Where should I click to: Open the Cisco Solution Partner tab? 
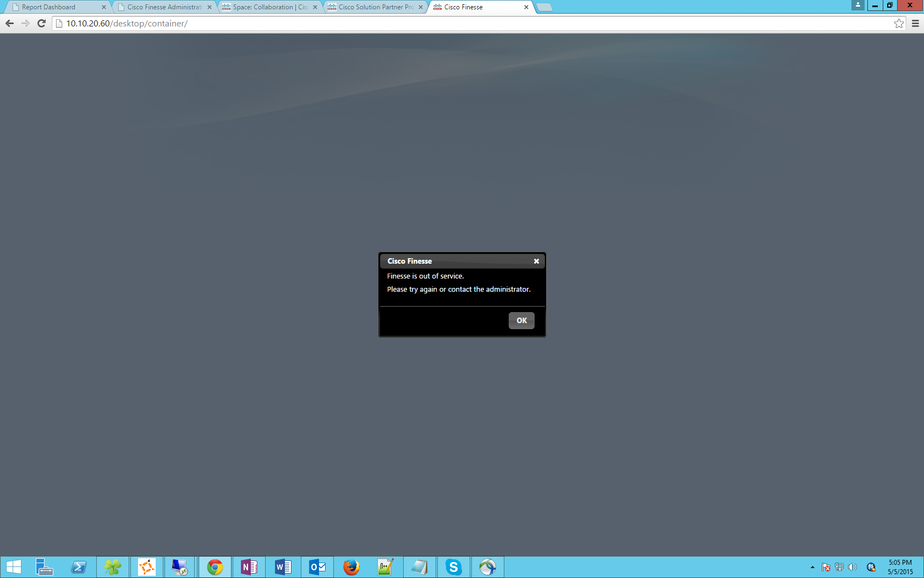point(376,7)
